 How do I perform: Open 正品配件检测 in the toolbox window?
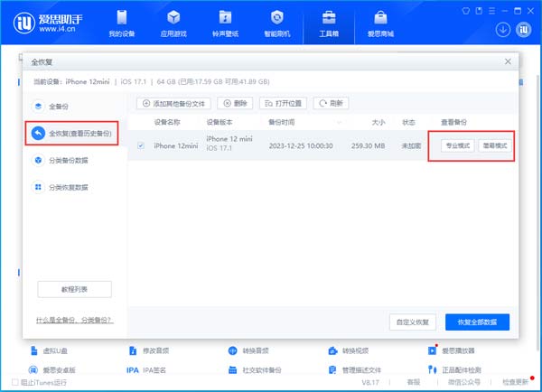[x=455, y=370]
